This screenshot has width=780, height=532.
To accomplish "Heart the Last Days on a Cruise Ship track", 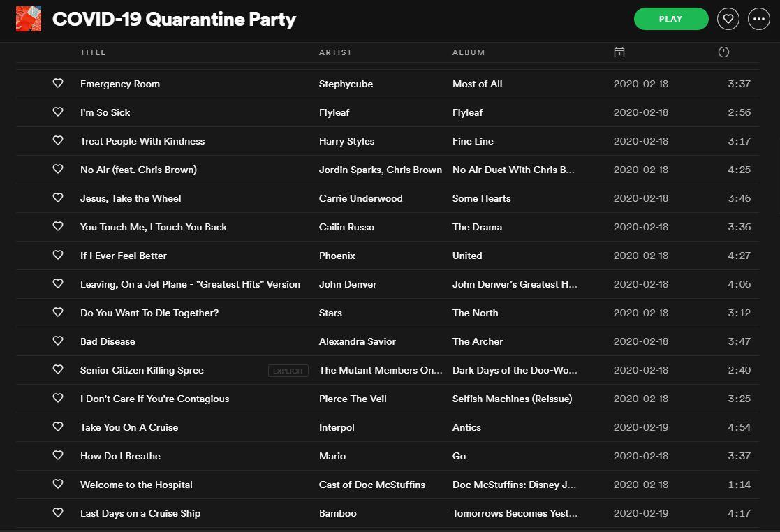I will 58,512.
